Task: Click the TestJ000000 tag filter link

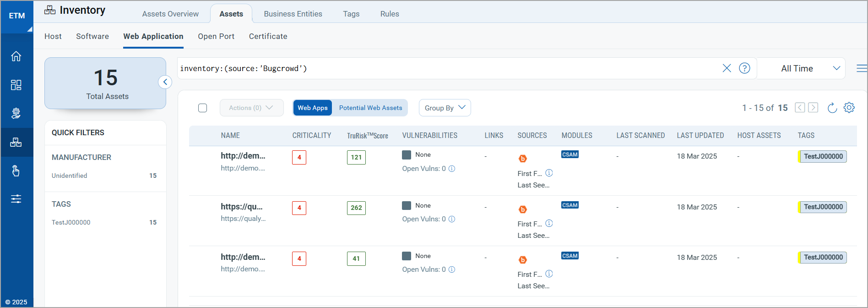Action: [71, 222]
